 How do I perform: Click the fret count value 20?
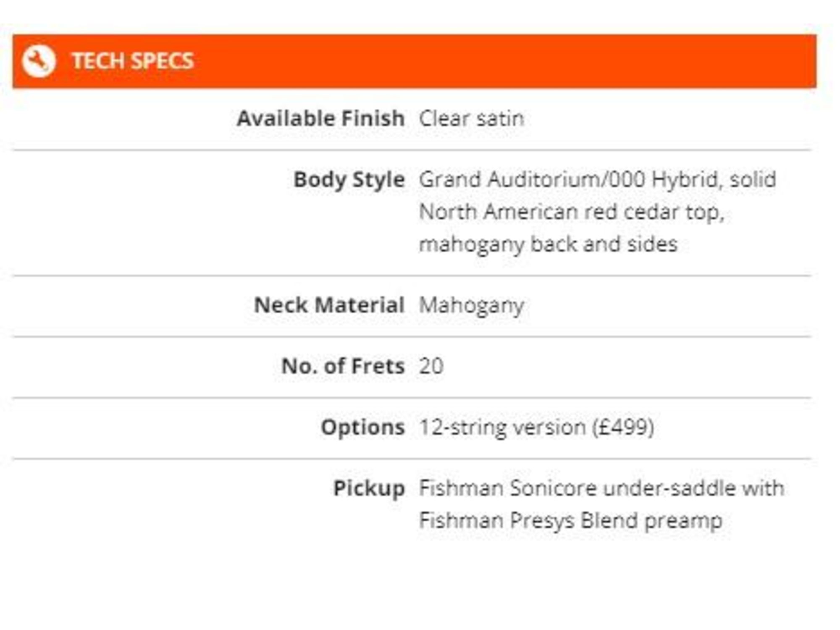point(431,366)
